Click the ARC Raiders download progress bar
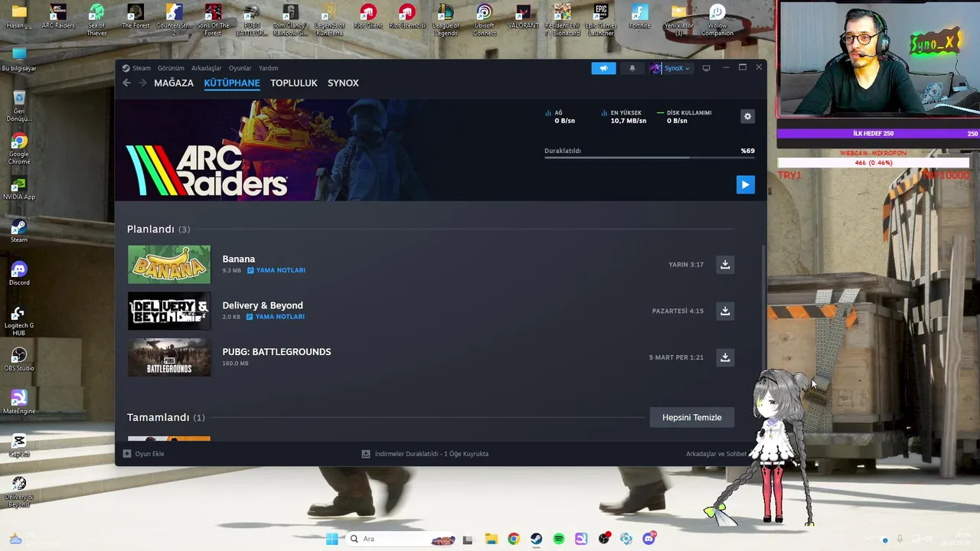Viewport: 980px width, 551px height. click(x=649, y=158)
